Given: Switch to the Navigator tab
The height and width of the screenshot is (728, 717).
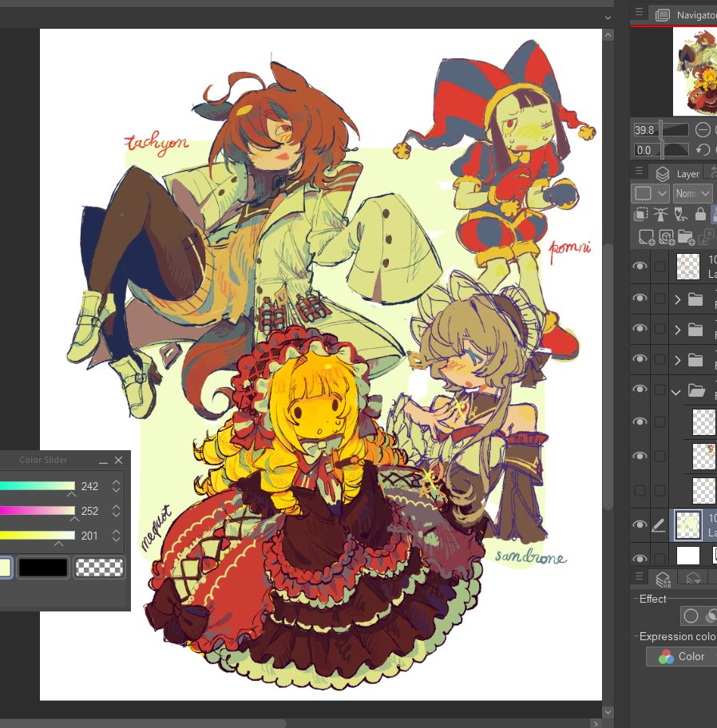Looking at the screenshot, I should [685, 15].
